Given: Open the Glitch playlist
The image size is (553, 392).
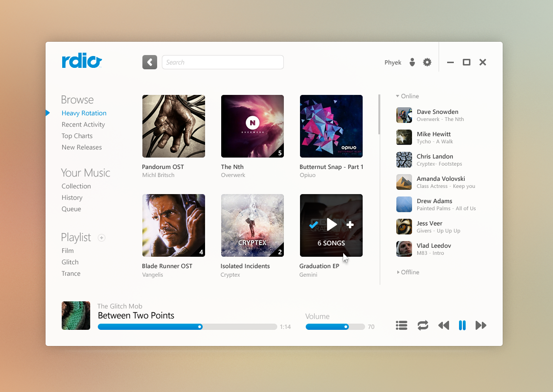Looking at the screenshot, I should pos(70,262).
